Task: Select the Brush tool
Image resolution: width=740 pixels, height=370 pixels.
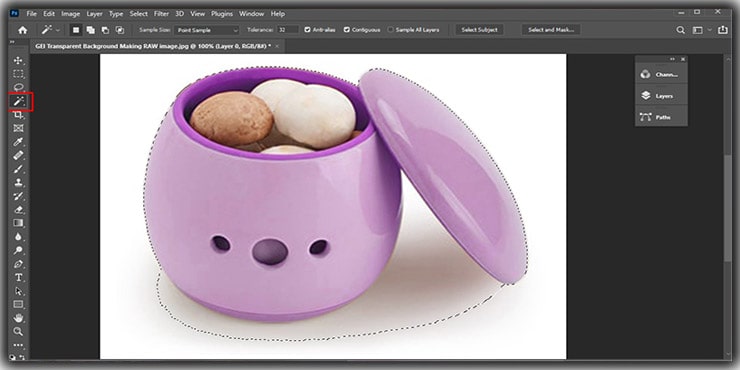Action: 18,169
